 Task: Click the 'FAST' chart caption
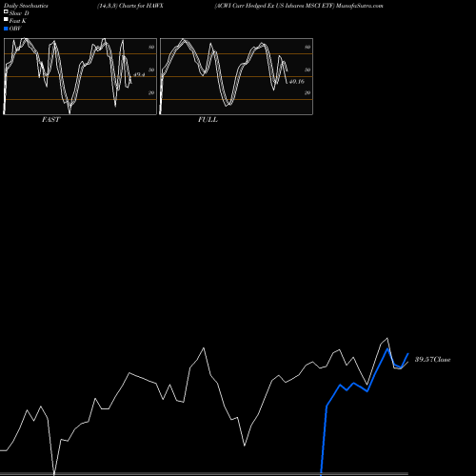coord(50,120)
